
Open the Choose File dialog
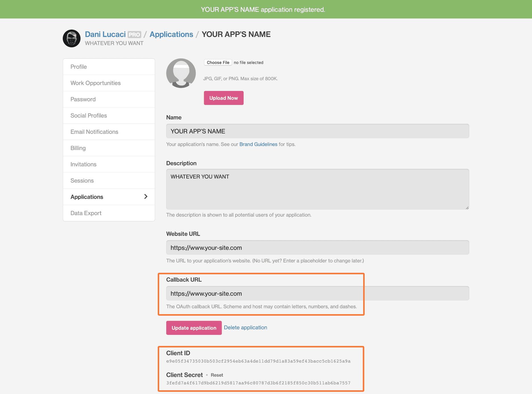coord(218,62)
